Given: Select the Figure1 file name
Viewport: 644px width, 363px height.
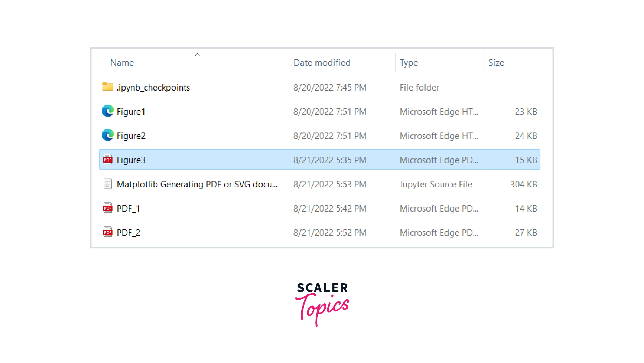Looking at the screenshot, I should 131,112.
